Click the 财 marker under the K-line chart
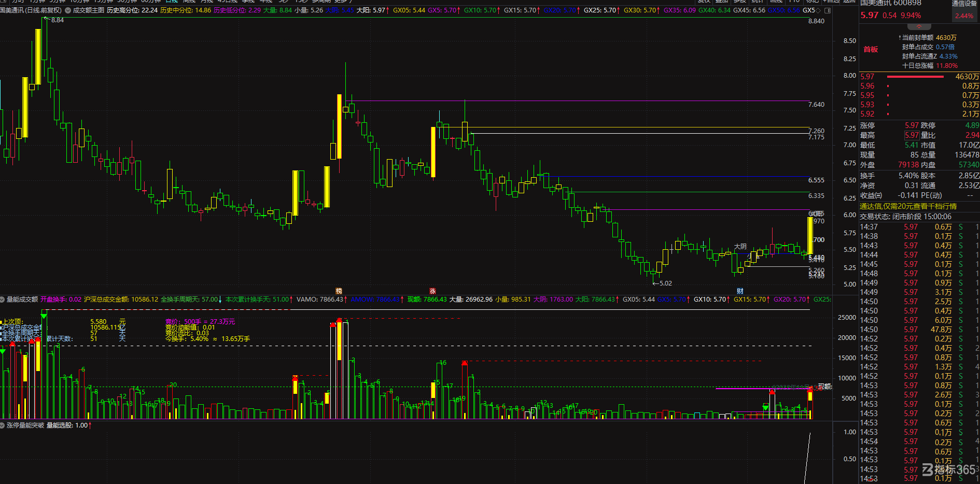The image size is (980, 484). [740, 291]
